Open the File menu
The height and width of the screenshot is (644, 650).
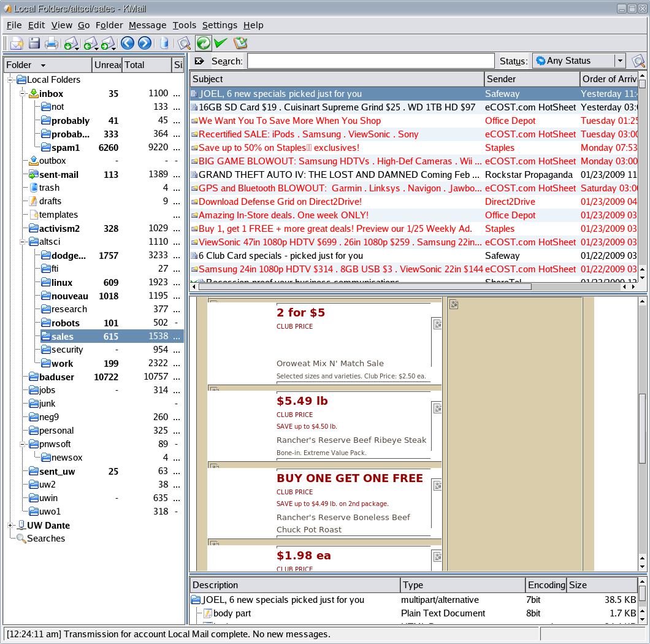click(x=14, y=25)
